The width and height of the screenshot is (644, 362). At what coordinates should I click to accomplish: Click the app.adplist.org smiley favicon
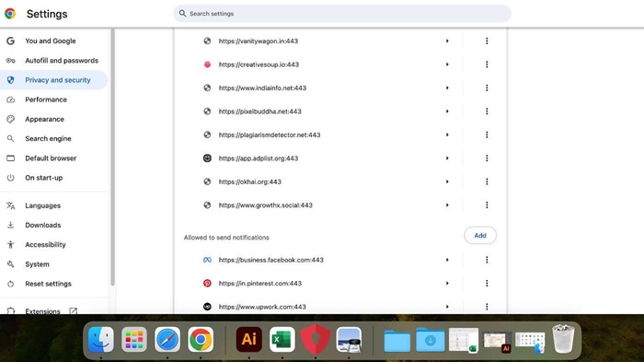pyautogui.click(x=207, y=158)
